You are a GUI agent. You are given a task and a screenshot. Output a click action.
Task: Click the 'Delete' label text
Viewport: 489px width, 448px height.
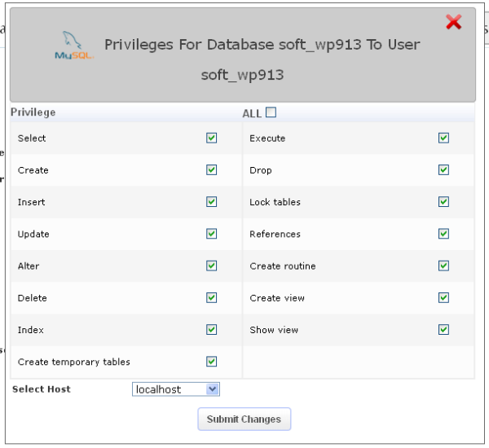coord(33,298)
